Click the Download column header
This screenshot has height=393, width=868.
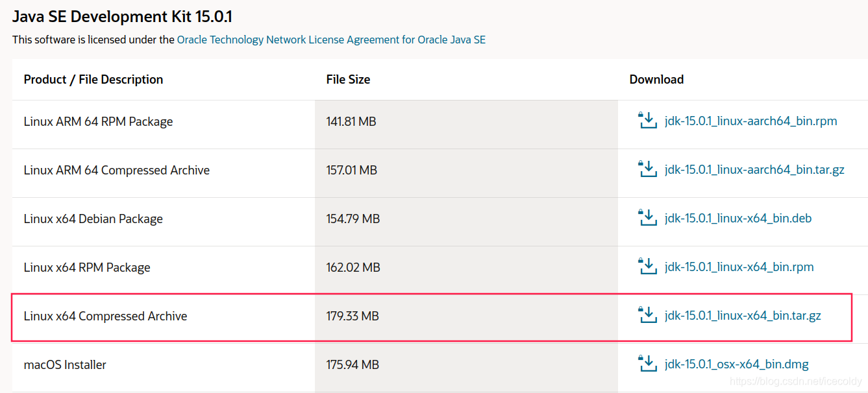(x=656, y=80)
